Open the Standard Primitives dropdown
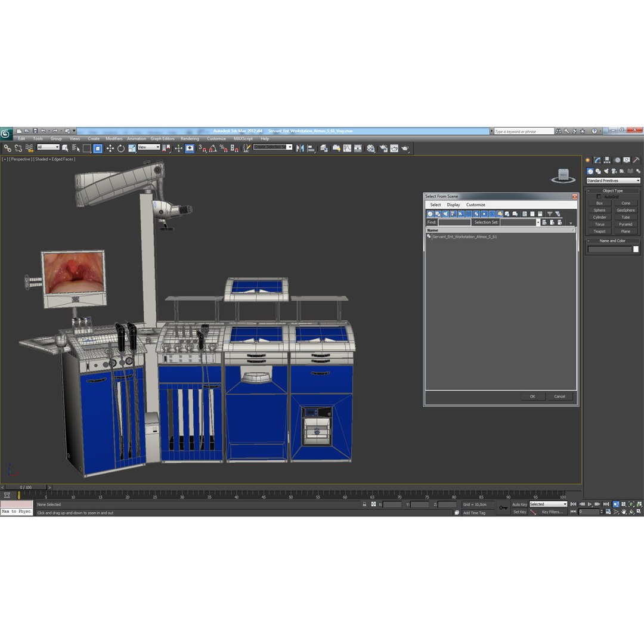 pos(613,181)
